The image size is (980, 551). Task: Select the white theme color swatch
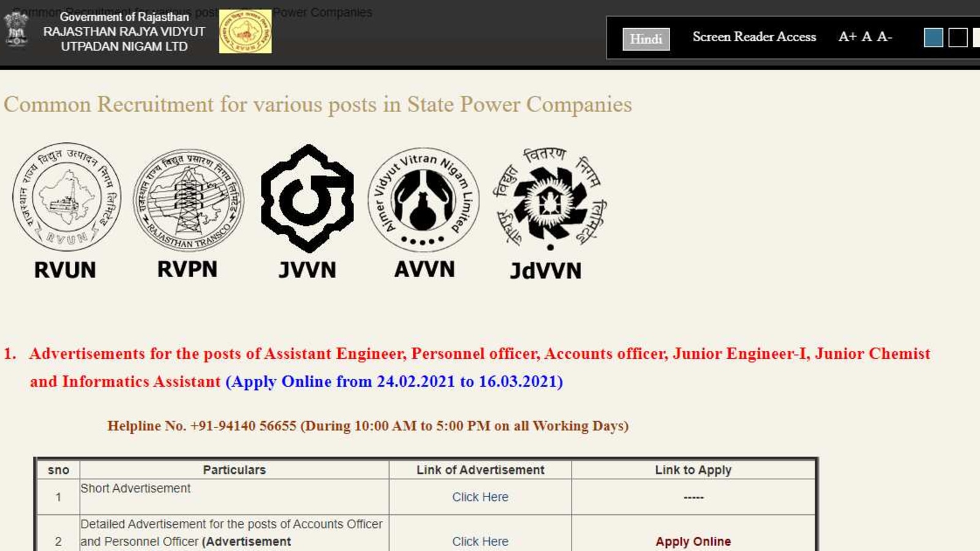point(977,38)
